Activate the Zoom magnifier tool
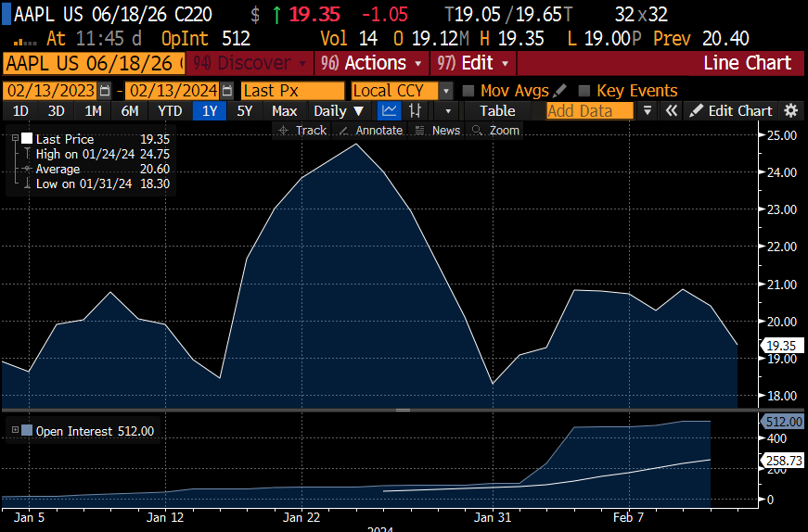Image resolution: width=808 pixels, height=532 pixels. click(x=495, y=131)
